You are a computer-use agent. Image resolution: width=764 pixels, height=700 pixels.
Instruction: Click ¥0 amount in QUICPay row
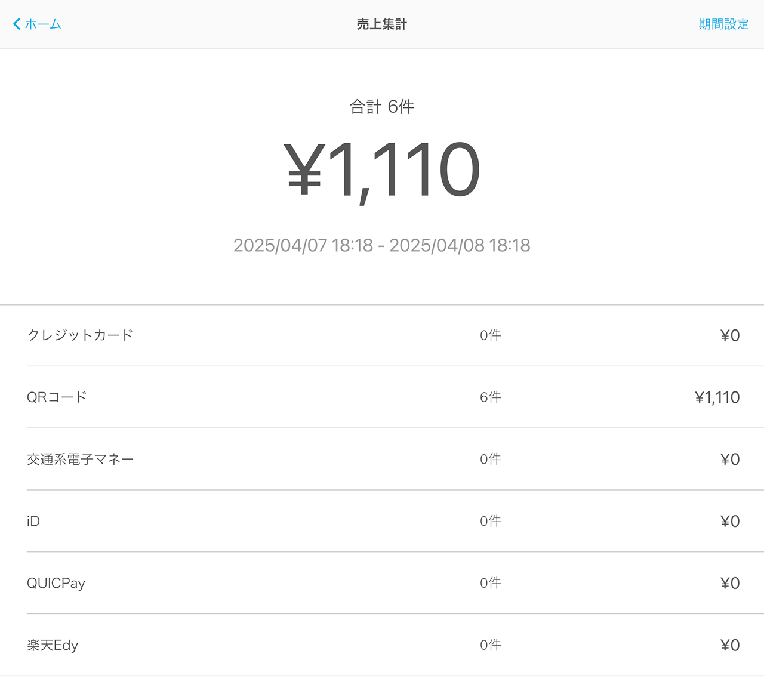[x=730, y=584]
